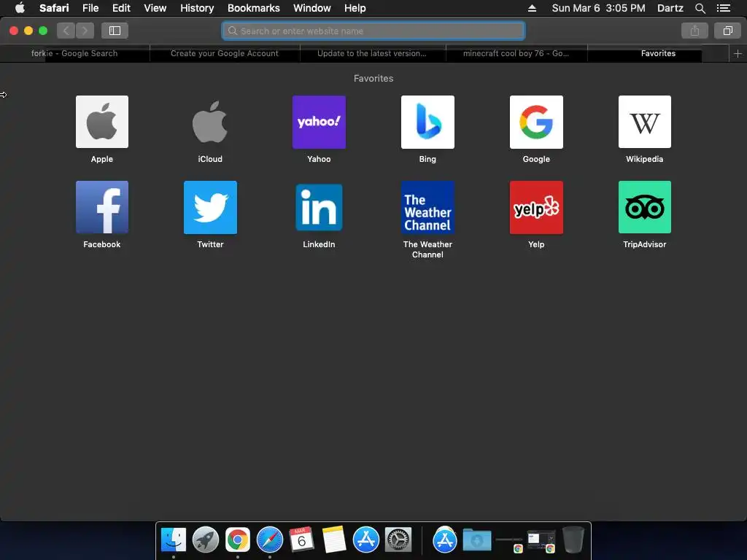The height and width of the screenshot is (560, 747).
Task: Open the Bookmarks menu
Action: click(253, 8)
